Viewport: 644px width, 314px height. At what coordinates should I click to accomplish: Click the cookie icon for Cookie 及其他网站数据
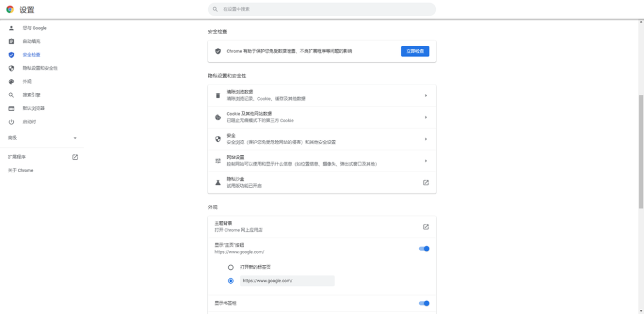click(218, 117)
